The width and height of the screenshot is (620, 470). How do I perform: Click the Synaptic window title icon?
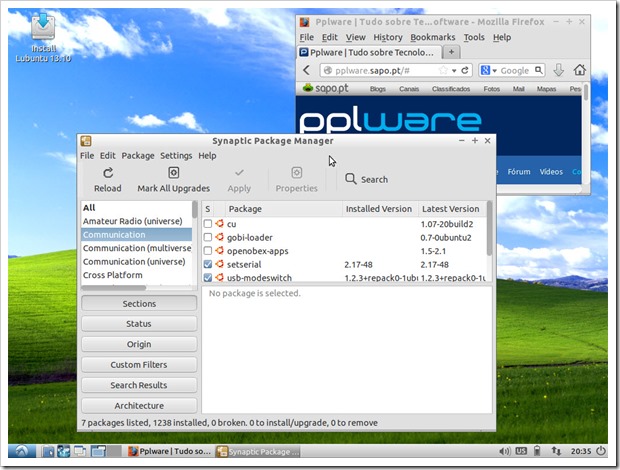(86, 141)
